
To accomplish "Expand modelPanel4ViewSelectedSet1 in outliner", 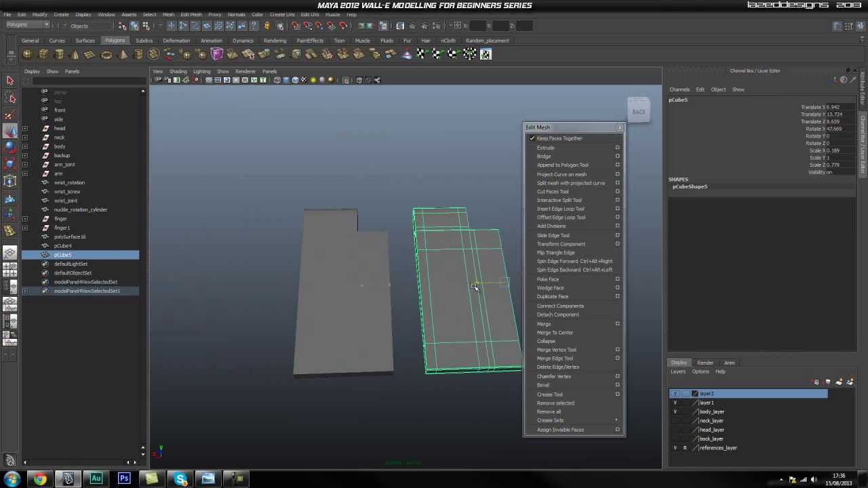I will coord(25,291).
